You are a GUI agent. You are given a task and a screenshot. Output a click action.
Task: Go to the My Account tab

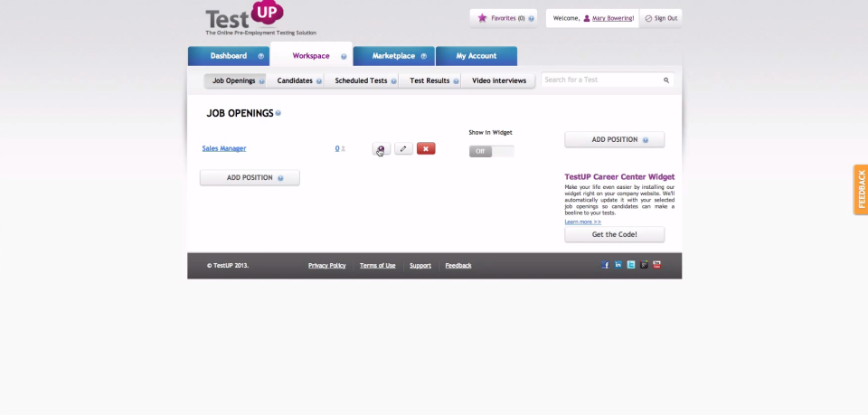point(476,56)
